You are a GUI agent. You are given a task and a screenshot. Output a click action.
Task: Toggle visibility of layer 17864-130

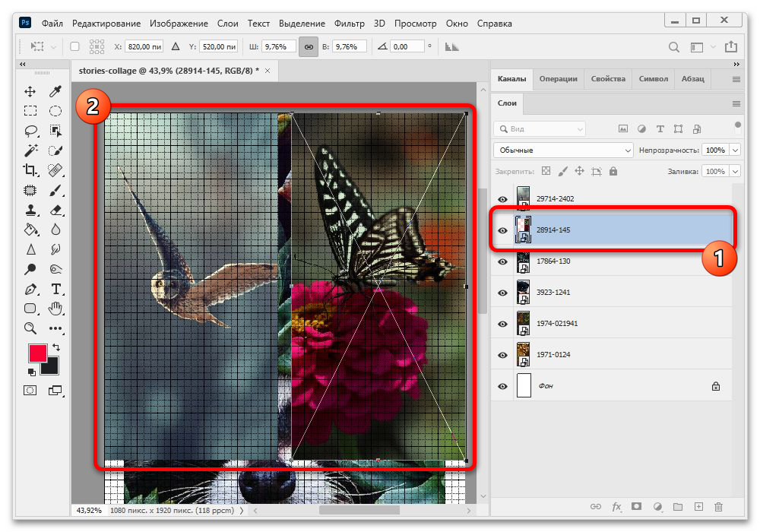click(502, 261)
